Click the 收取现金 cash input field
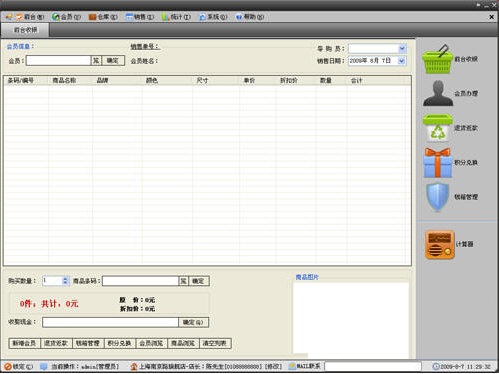 click(110, 322)
